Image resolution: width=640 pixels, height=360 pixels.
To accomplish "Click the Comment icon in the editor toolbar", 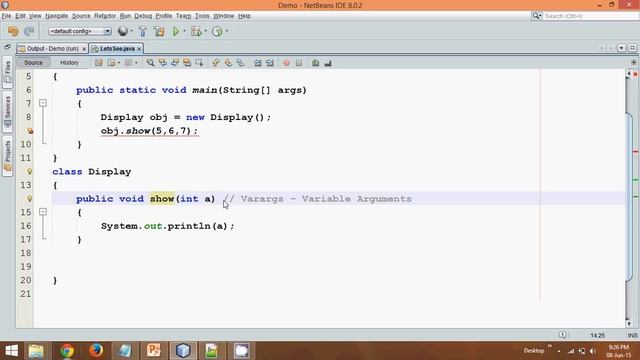I will 316,63.
